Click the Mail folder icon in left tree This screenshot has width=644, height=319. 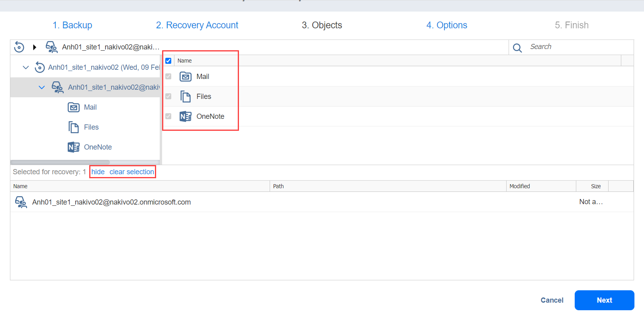point(74,107)
